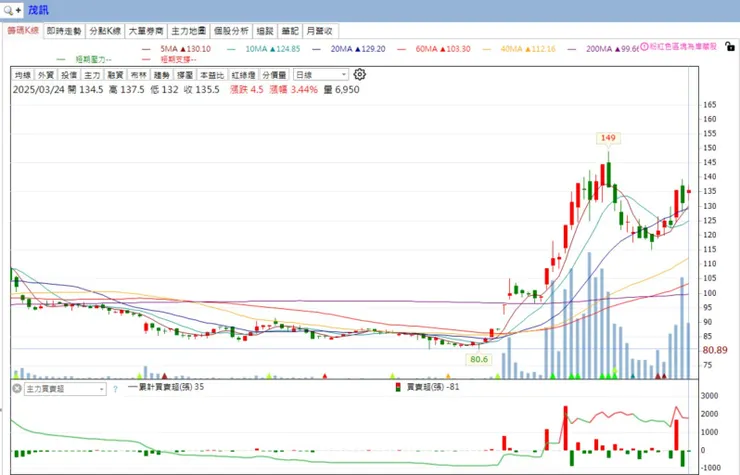Open the 大量券商 tab
Viewport: 740px width, 475px height.
[146, 31]
